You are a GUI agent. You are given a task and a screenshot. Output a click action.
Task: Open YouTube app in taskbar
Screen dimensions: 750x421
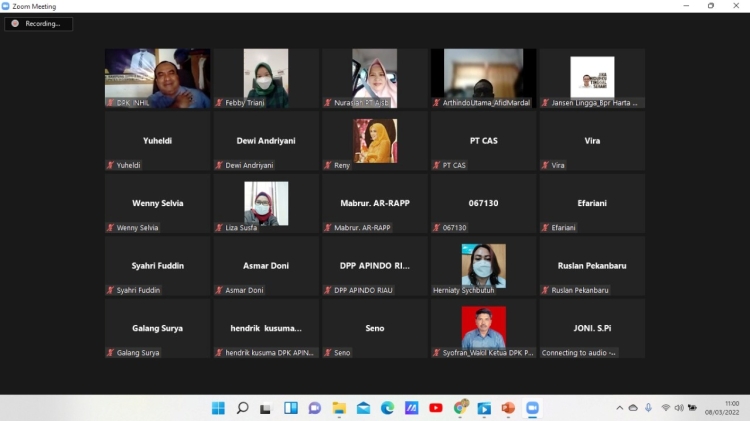(435, 408)
